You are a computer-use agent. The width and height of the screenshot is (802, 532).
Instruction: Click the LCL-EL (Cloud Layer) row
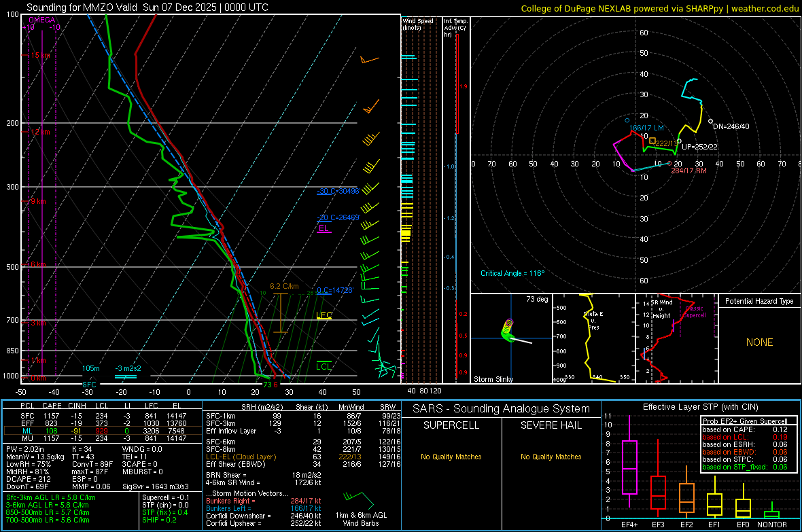click(303, 457)
